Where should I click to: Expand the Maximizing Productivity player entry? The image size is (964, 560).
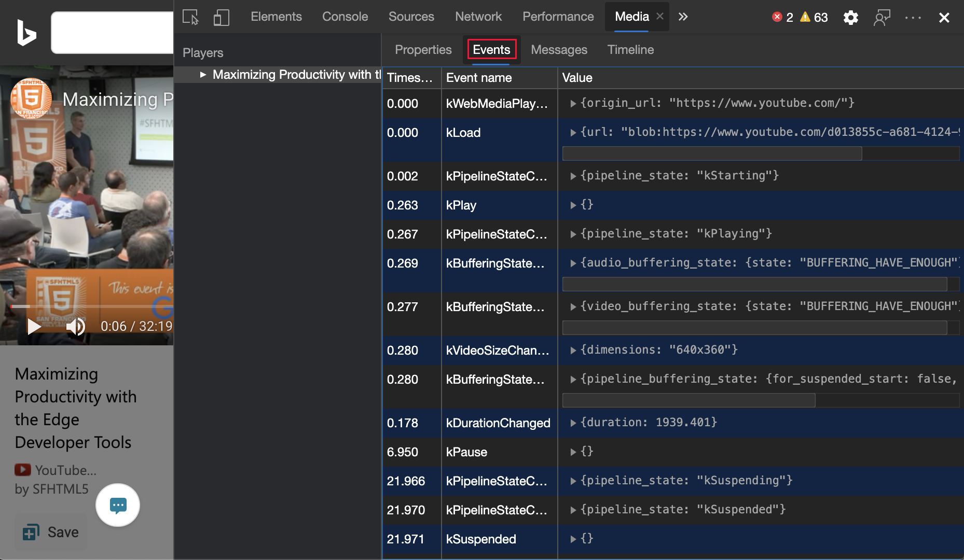(203, 75)
